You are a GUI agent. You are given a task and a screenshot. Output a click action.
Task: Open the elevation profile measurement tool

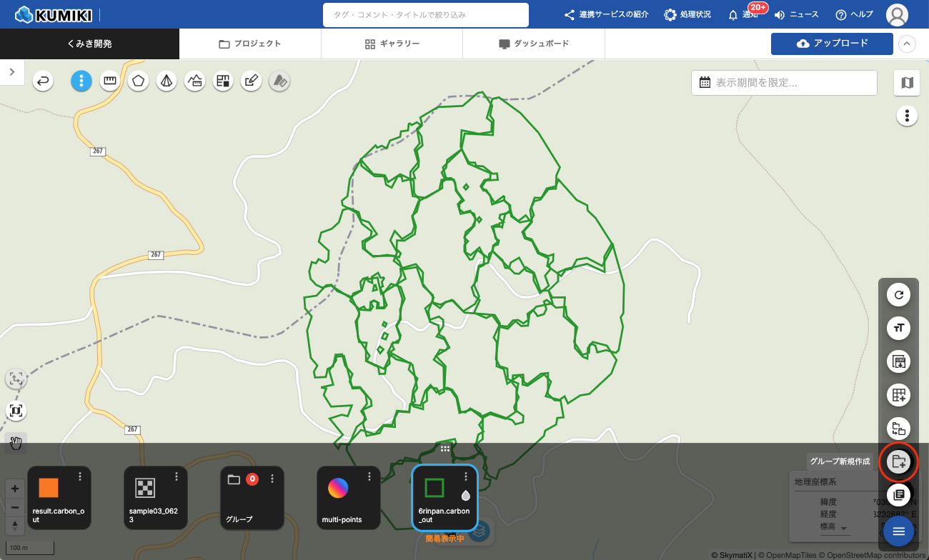194,81
